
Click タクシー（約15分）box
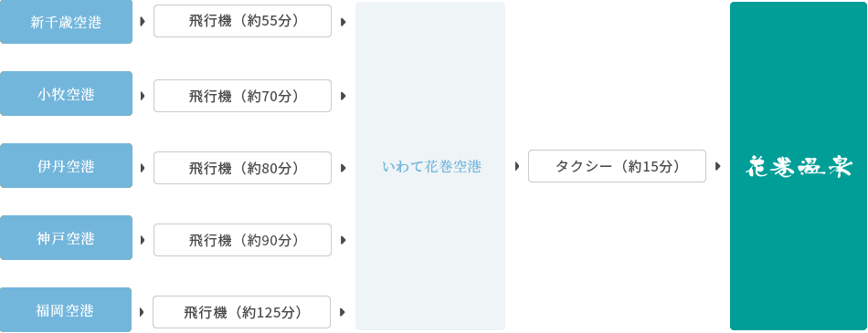click(x=618, y=166)
